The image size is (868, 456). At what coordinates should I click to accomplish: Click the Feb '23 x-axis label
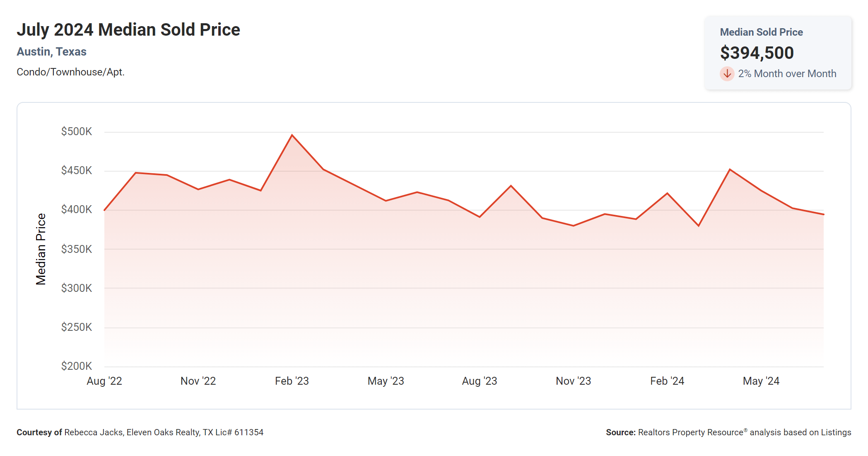point(292,381)
